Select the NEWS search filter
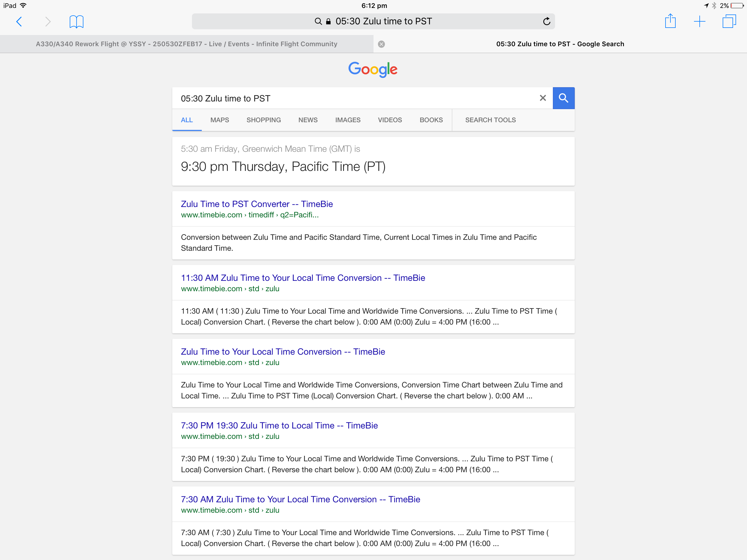This screenshot has width=747, height=560. point(308,120)
